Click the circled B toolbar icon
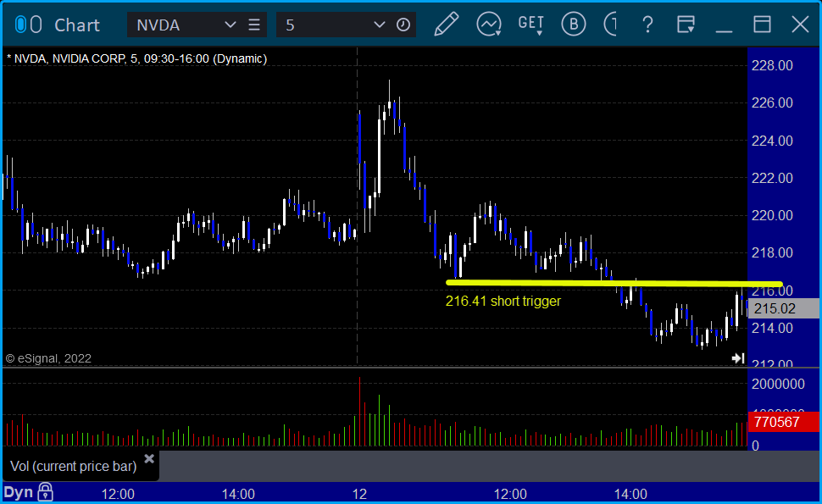Viewport: 822px width, 504px height. (x=574, y=24)
